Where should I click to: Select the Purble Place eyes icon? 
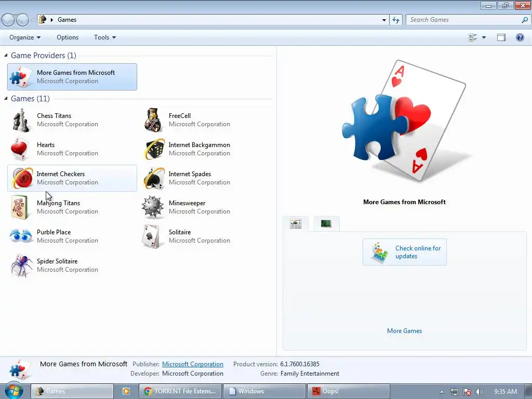point(21,236)
